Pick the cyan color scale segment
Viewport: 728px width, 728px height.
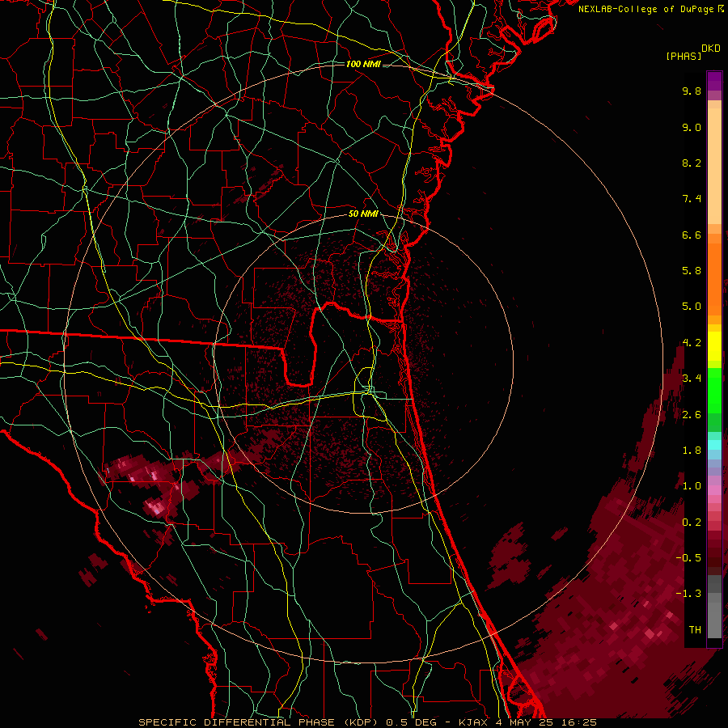point(714,444)
